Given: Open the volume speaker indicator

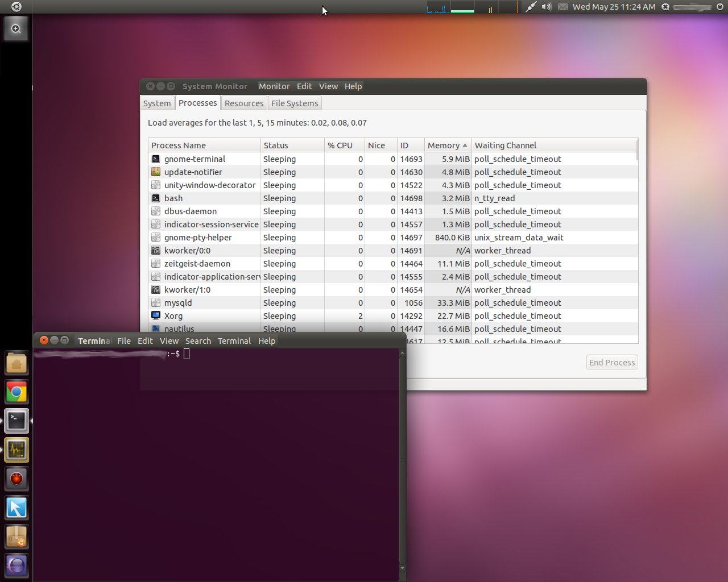Looking at the screenshot, I should click(x=547, y=7).
